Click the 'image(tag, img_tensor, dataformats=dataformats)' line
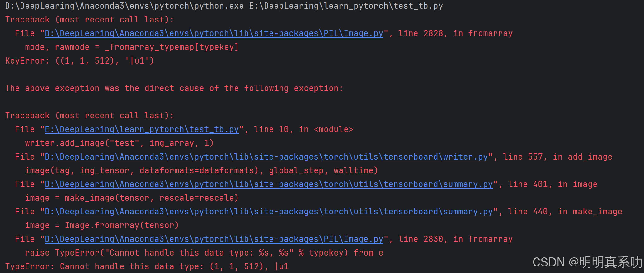Image resolution: width=644 pixels, height=273 pixels. pyautogui.click(x=202, y=170)
